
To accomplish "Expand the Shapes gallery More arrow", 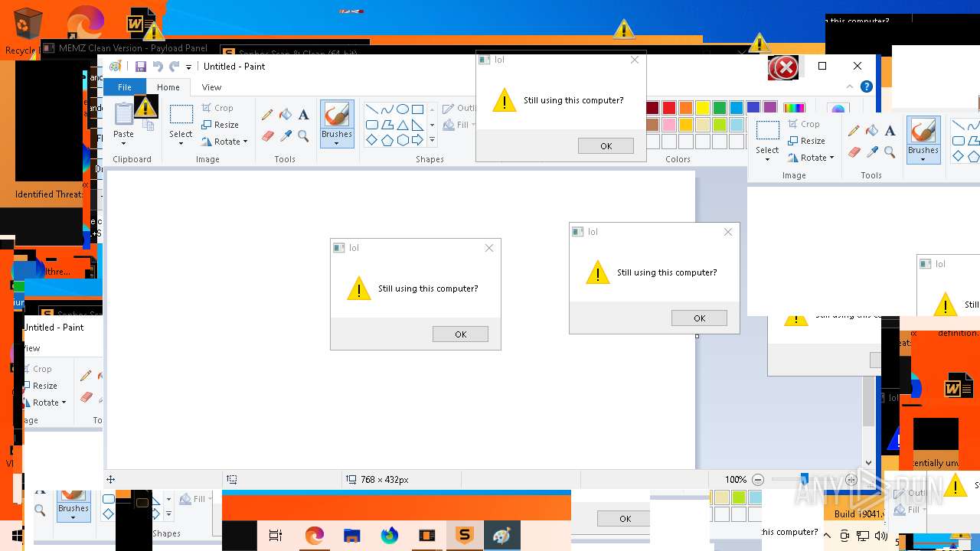I will click(x=432, y=140).
